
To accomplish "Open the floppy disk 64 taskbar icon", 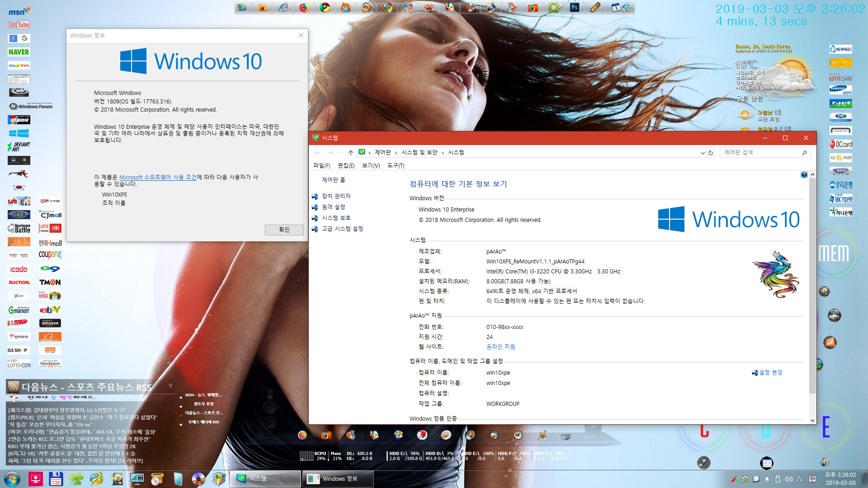I will (x=56, y=479).
